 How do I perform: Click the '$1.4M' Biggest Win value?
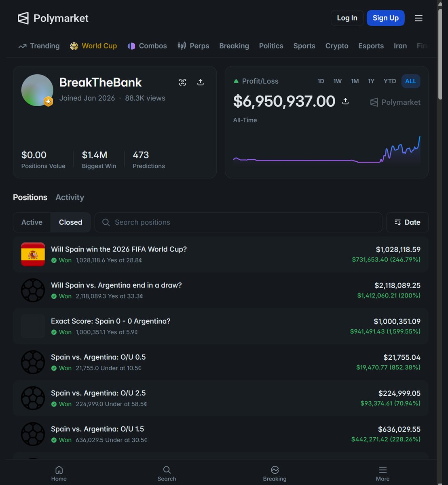[95, 155]
